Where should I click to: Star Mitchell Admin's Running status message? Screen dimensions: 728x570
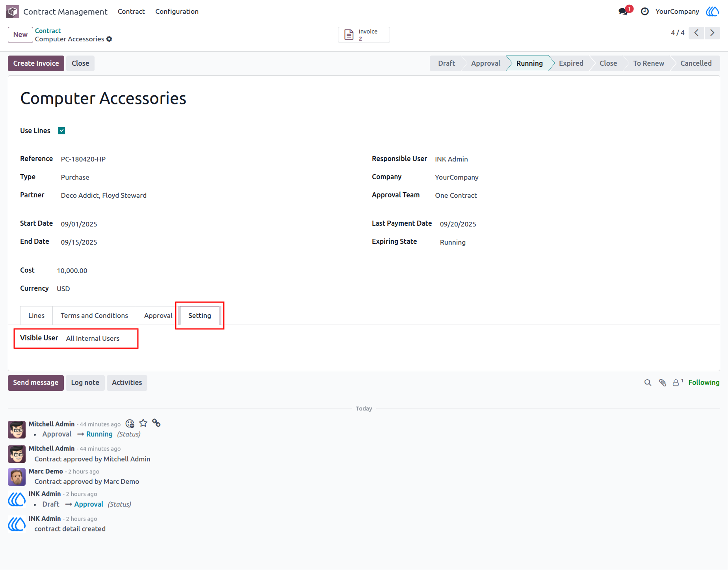pos(143,423)
